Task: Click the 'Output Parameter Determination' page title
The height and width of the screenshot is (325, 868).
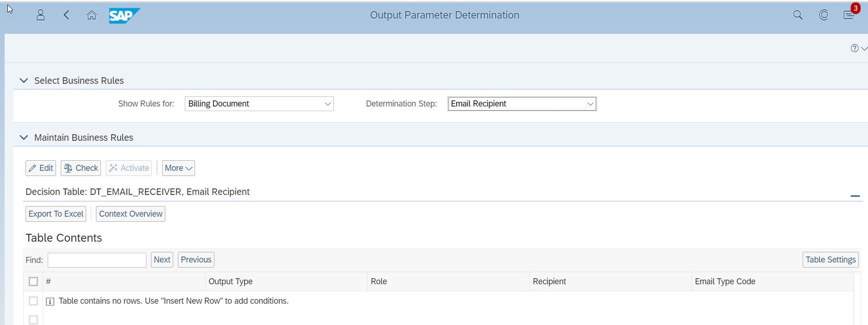Action: [445, 15]
